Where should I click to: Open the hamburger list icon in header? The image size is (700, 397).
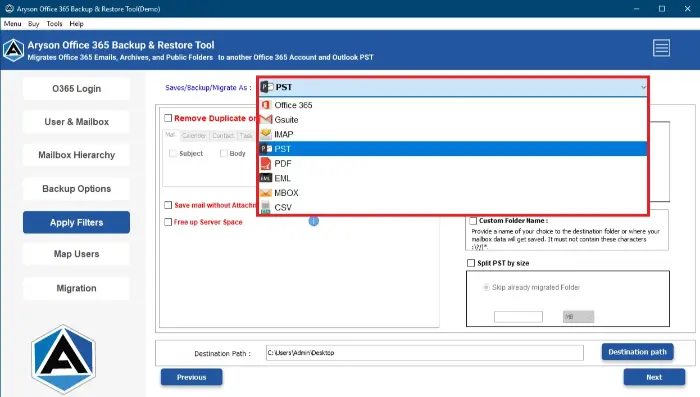(661, 48)
